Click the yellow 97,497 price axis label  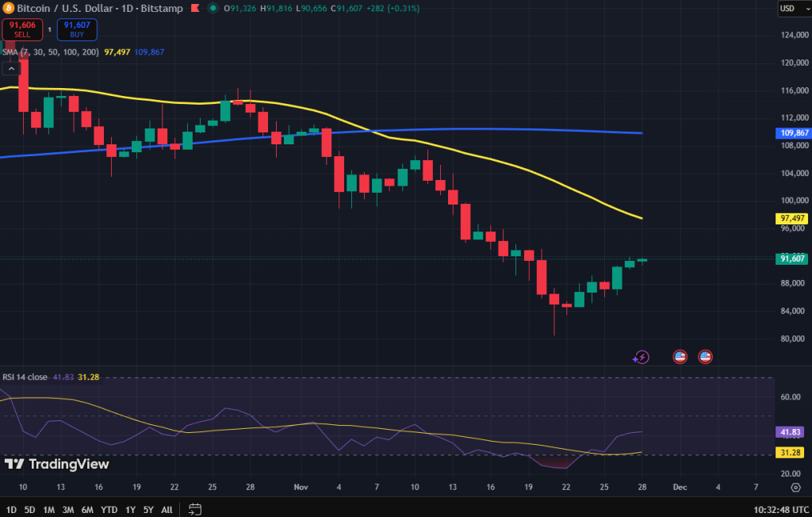pyautogui.click(x=792, y=218)
